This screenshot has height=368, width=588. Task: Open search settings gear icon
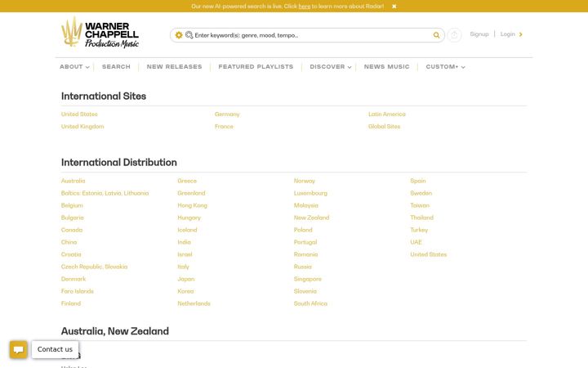(179, 35)
